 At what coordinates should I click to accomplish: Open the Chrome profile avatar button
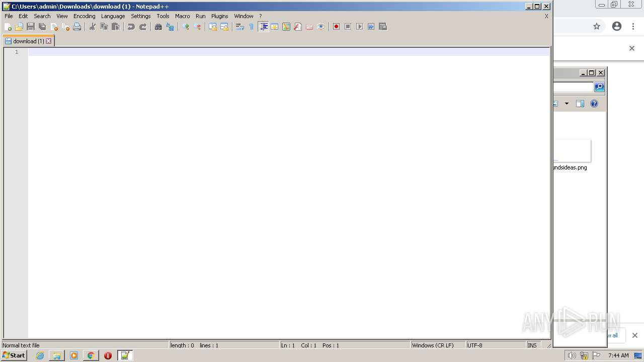[617, 26]
